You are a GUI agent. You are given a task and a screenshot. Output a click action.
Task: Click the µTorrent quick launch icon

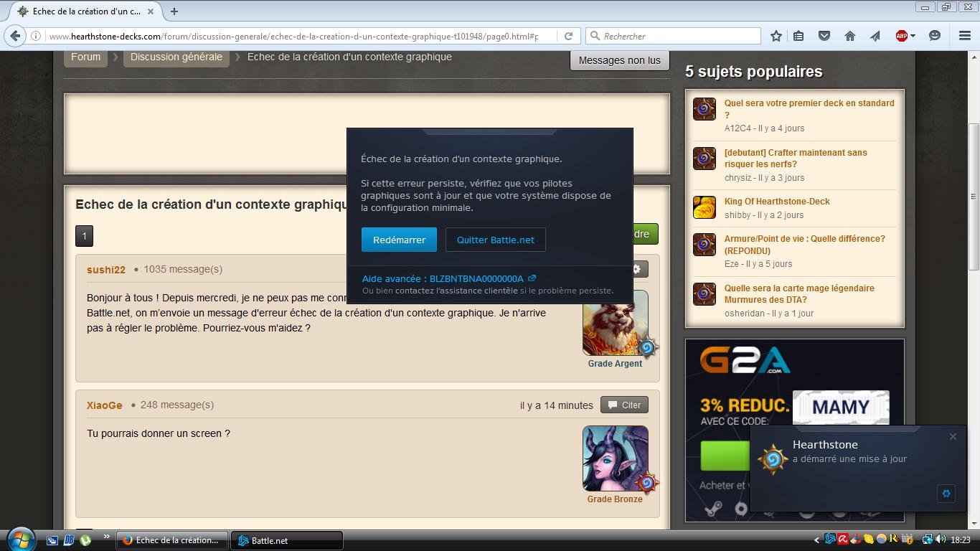tap(85, 540)
